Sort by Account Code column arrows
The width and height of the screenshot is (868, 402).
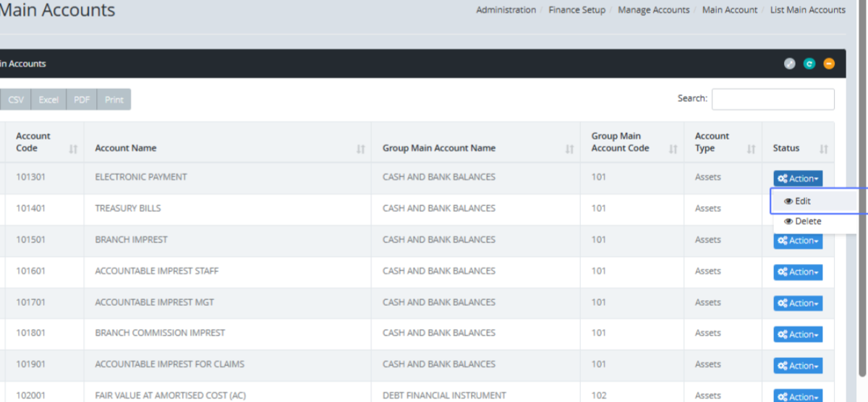(x=73, y=149)
